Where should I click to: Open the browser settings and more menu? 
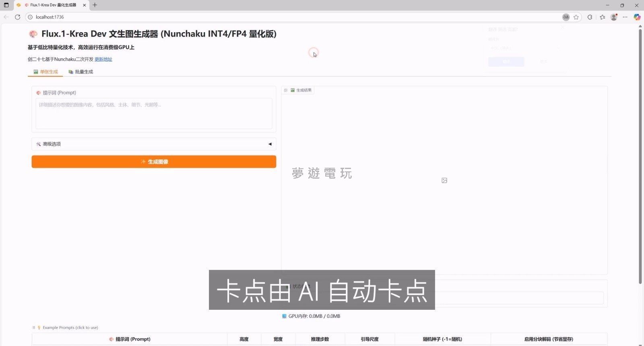click(625, 17)
